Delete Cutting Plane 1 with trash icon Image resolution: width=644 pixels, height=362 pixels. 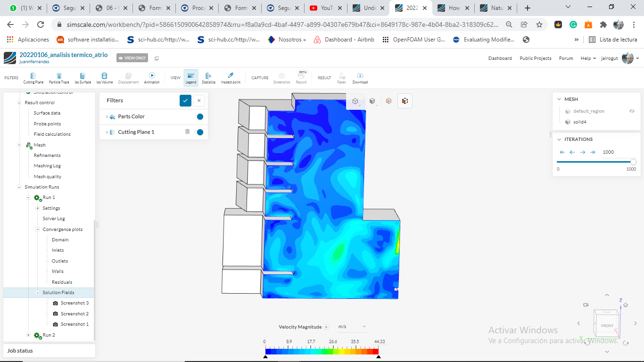tap(187, 132)
